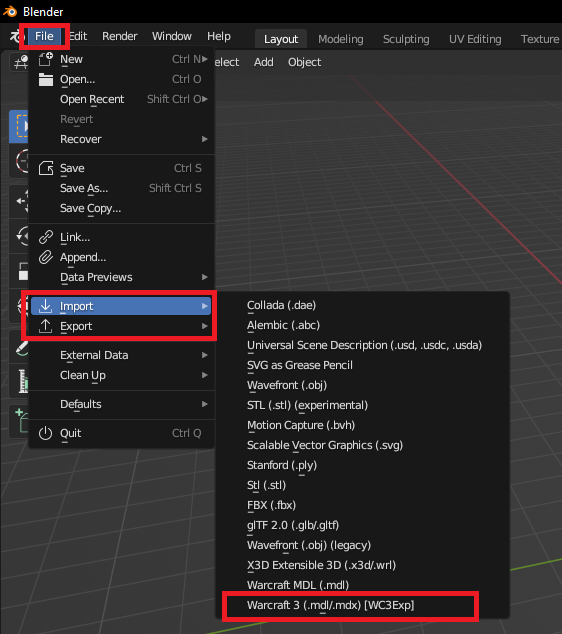This screenshot has height=634, width=562.
Task: Select the Add Cube tool
Action: pos(19,422)
